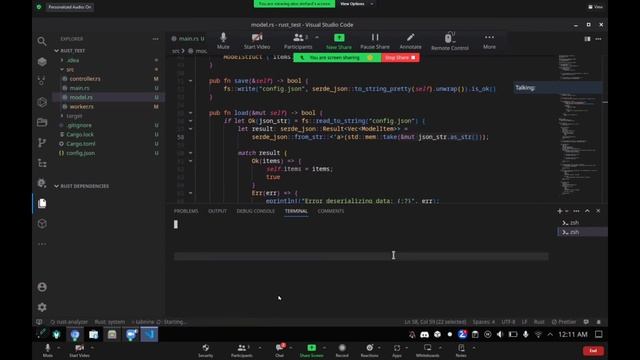The height and width of the screenshot is (360, 640).
Task: Open the View Options dropdown
Action: [x=356, y=4]
